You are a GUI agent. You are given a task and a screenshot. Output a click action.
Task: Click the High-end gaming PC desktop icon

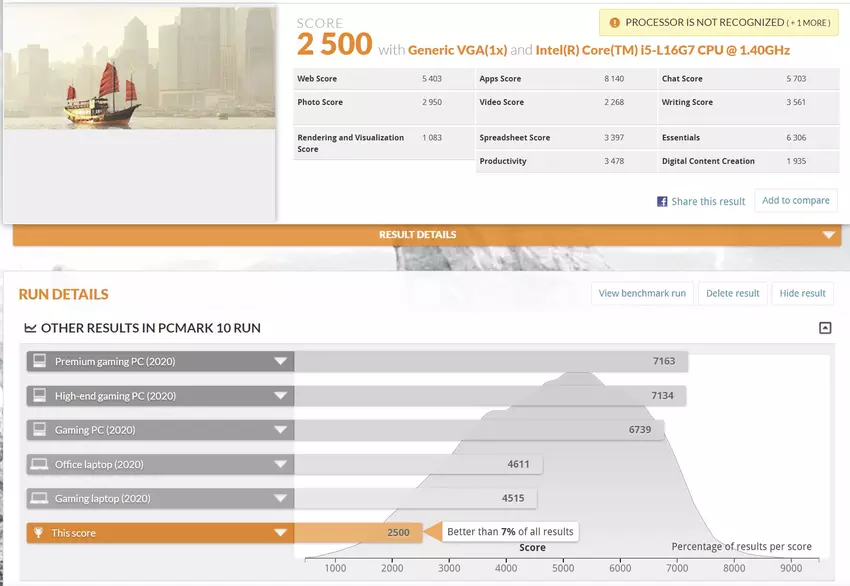click(x=40, y=396)
